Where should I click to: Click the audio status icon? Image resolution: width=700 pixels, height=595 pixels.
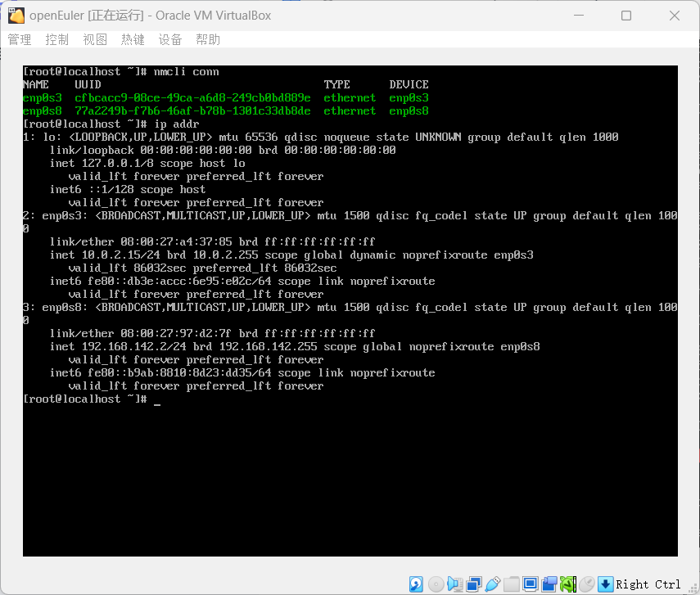455,584
